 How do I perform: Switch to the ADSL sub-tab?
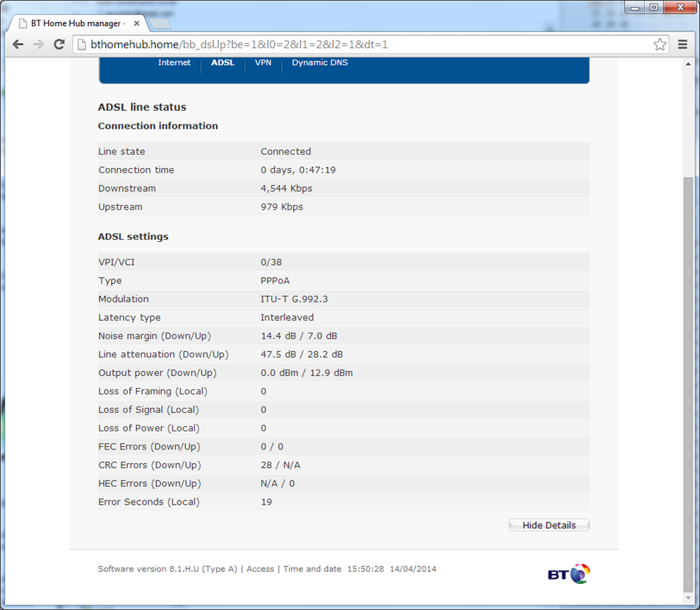coord(223,63)
